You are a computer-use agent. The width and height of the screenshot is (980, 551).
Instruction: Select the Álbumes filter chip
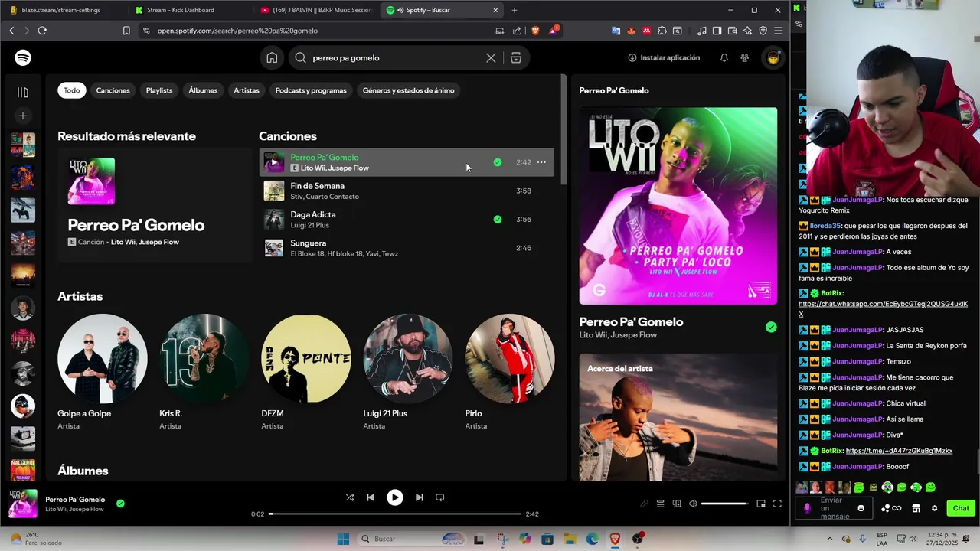tap(203, 90)
